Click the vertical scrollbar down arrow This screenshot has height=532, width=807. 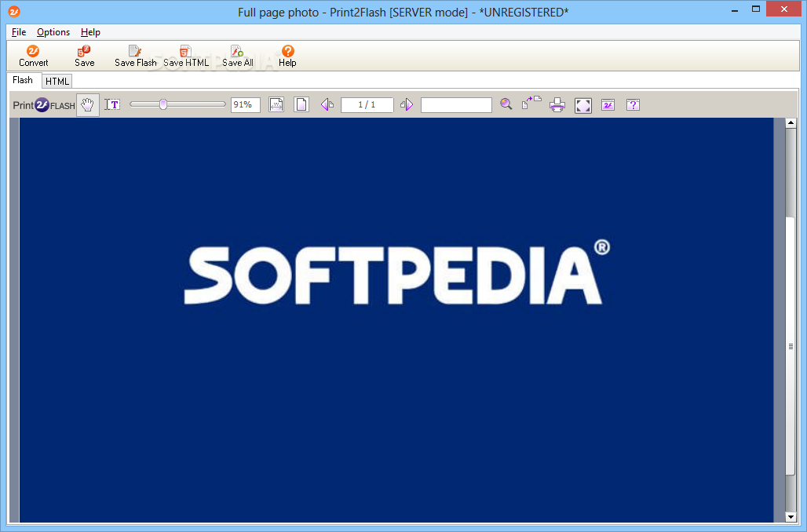pyautogui.click(x=791, y=516)
